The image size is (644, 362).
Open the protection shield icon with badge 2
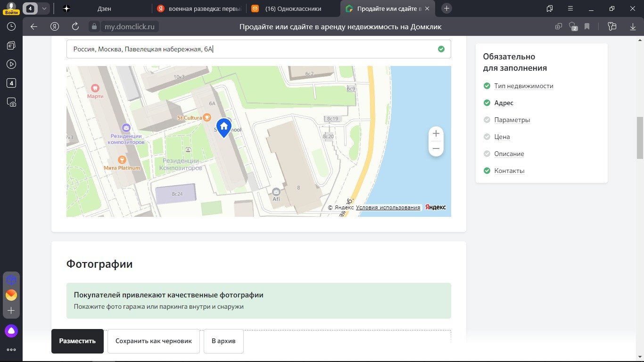tap(573, 26)
